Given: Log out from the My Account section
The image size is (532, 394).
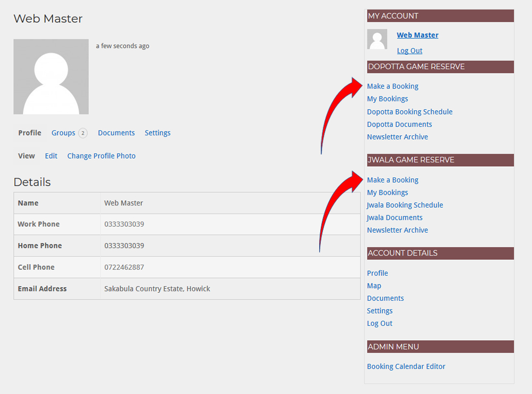Looking at the screenshot, I should click(410, 51).
